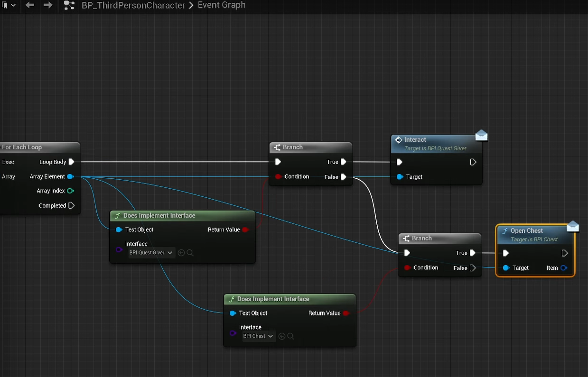Viewport: 588px width, 377px height.
Task: Click the envelope icon on Interact node
Action: click(481, 136)
